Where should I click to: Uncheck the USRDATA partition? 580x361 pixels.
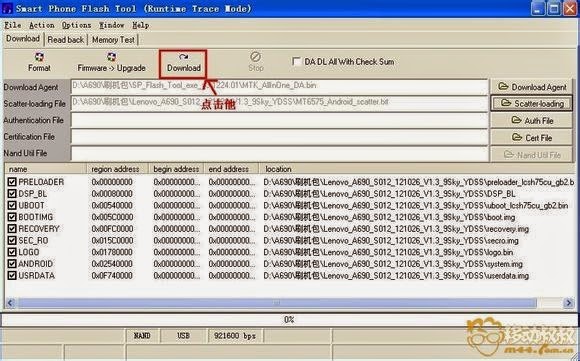(12, 276)
